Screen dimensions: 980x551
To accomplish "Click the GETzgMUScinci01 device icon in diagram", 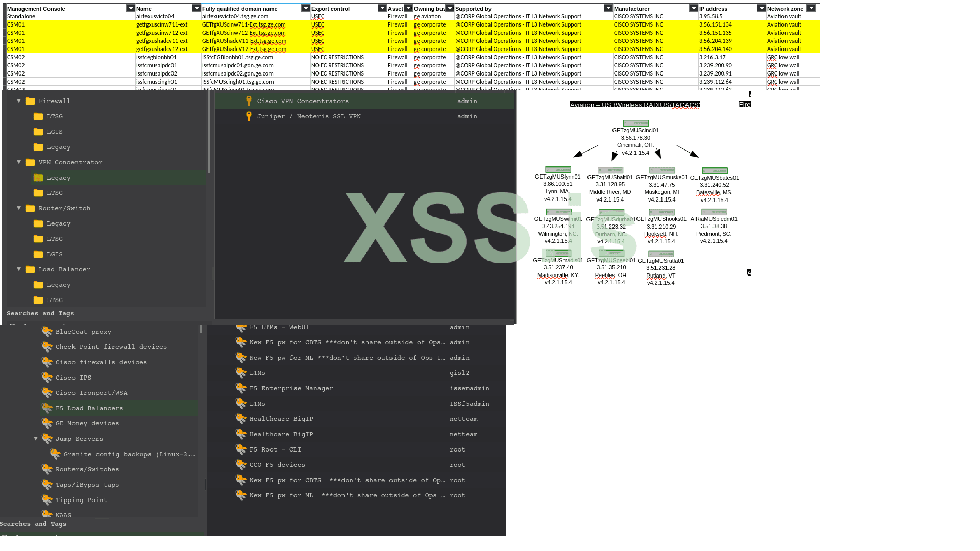I will click(635, 123).
